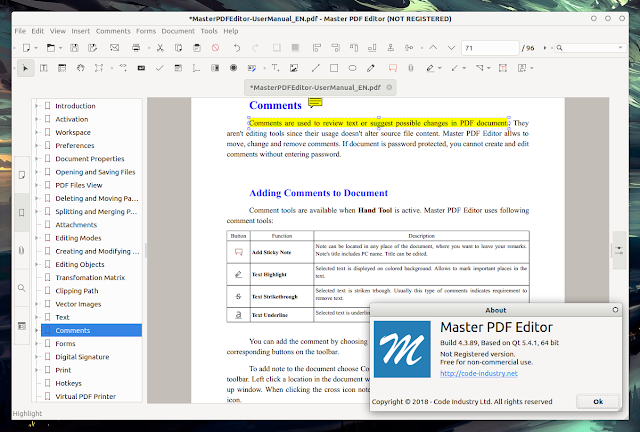Show the Attachments panel in left sidebar

pyautogui.click(x=22, y=250)
